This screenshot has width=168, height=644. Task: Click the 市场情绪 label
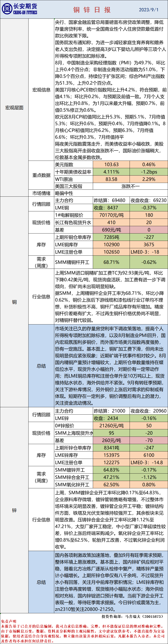point(41,193)
